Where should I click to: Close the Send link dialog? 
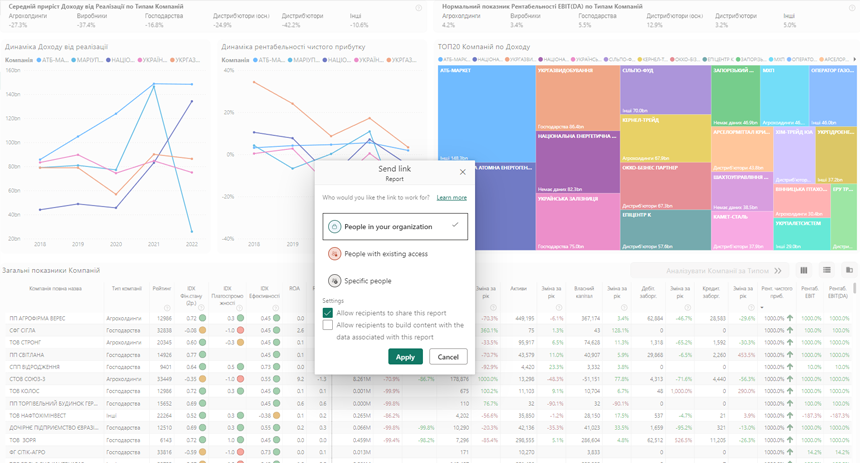(462, 172)
